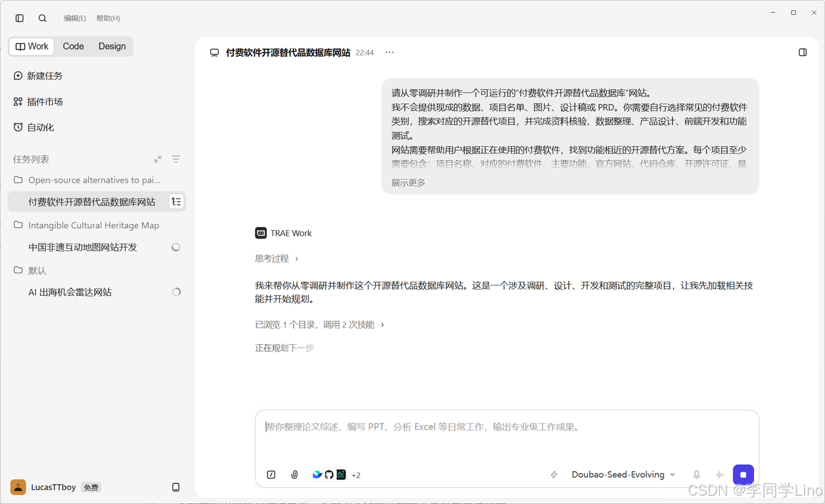The image size is (825, 504).
Task: Click the audio waveform icon
Action: pyautogui.click(x=720, y=475)
